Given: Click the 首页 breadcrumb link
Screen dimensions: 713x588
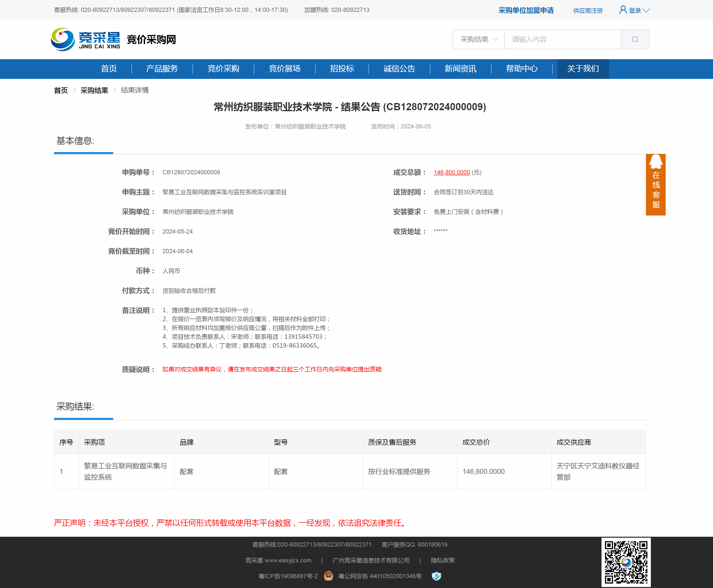Looking at the screenshot, I should click(61, 90).
